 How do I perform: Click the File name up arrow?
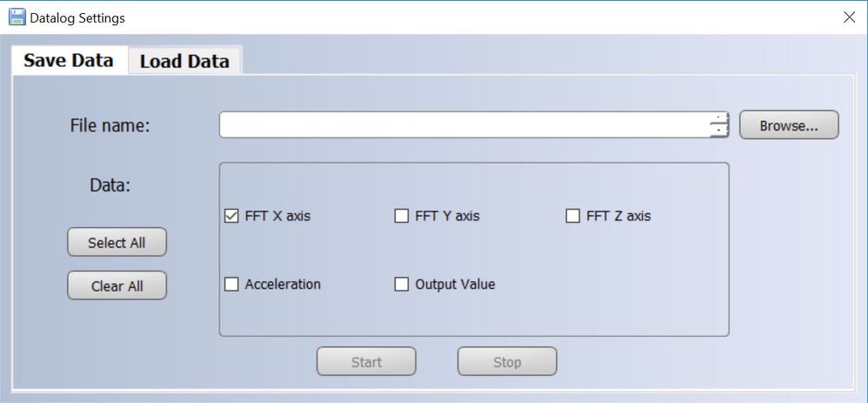tap(719, 118)
